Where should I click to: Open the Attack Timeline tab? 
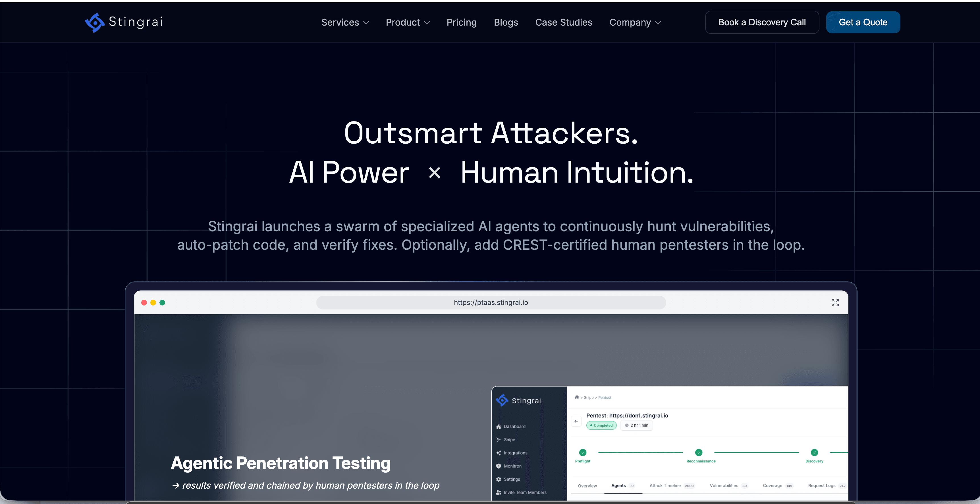[672, 486]
